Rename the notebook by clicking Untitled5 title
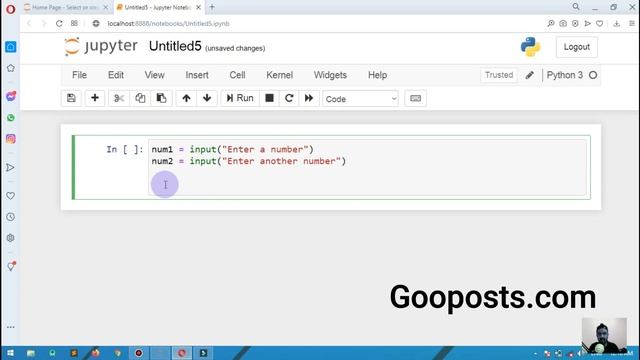The height and width of the screenshot is (360, 640). [x=175, y=46]
